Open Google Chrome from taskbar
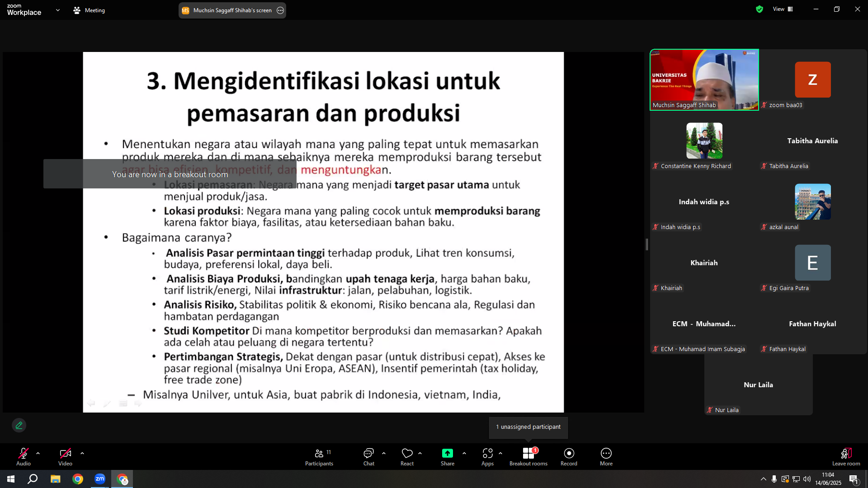 point(78,479)
